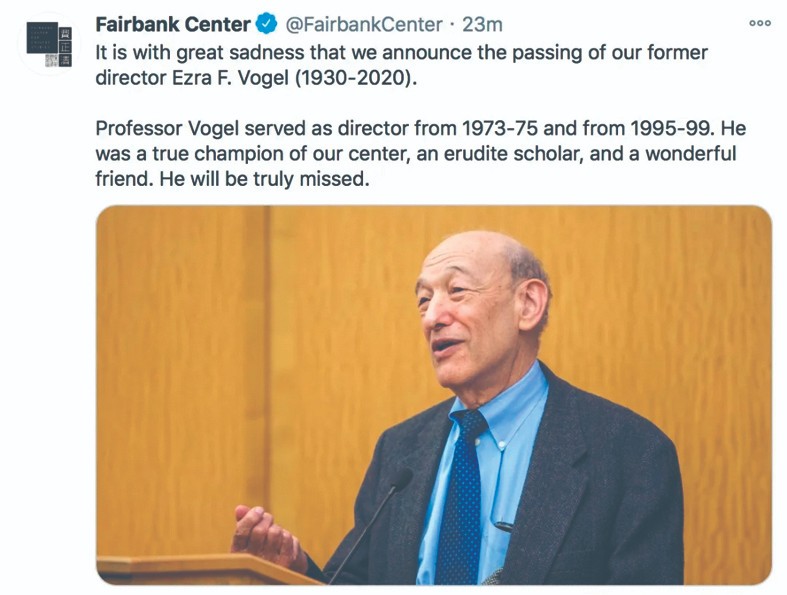Click the blue verified badge
The height and width of the screenshot is (595, 787).
pyautogui.click(x=267, y=24)
